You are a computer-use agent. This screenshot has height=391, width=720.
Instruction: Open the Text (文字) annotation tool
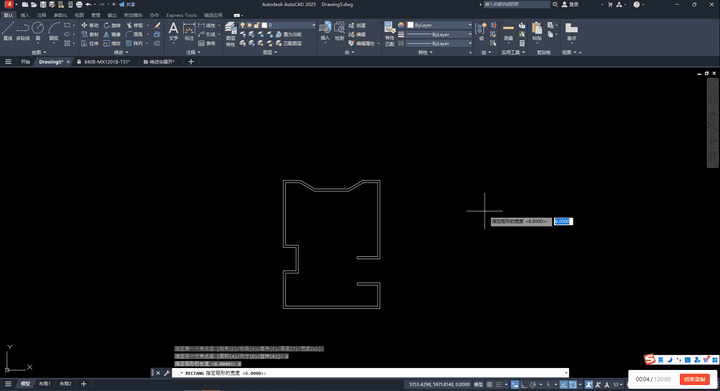[173, 31]
